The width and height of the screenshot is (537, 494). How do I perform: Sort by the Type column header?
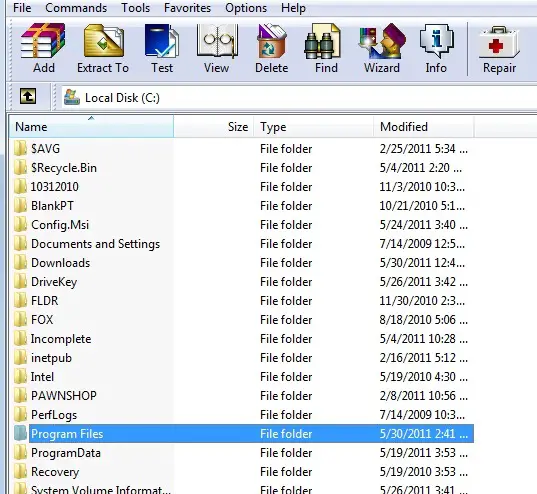pyautogui.click(x=313, y=127)
